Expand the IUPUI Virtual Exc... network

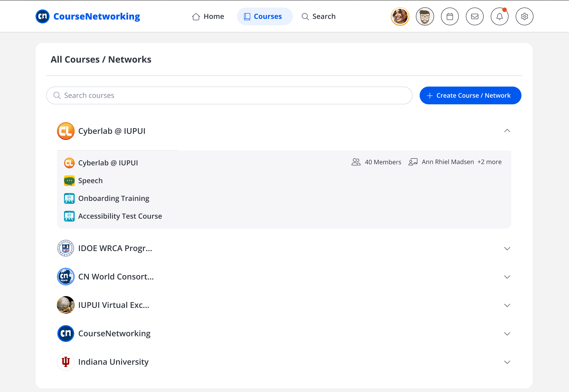tap(507, 305)
